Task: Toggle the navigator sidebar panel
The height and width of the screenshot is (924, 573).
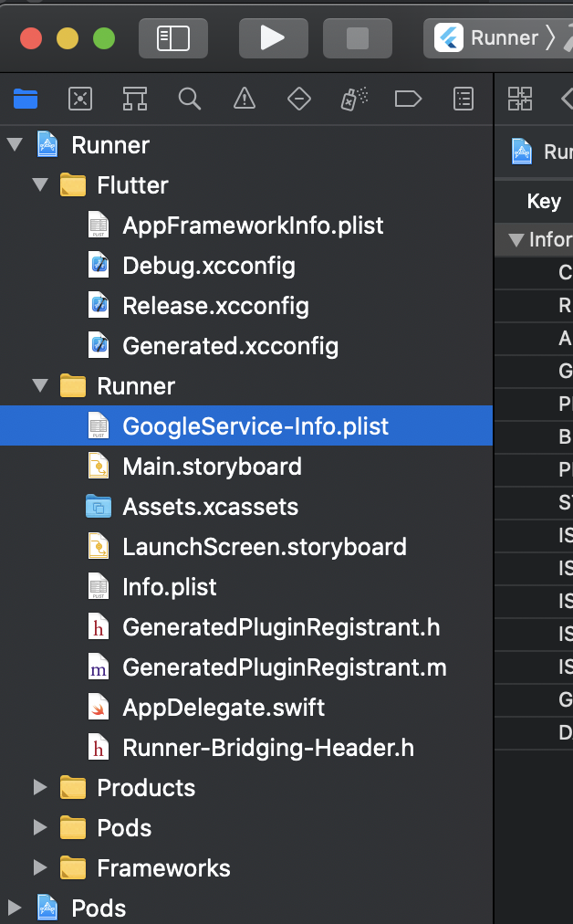Action: [173, 38]
